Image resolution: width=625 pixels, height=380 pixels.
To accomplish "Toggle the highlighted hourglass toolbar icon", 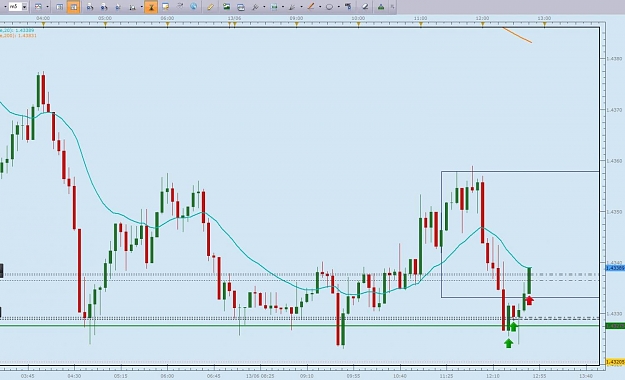I will pos(151,7).
